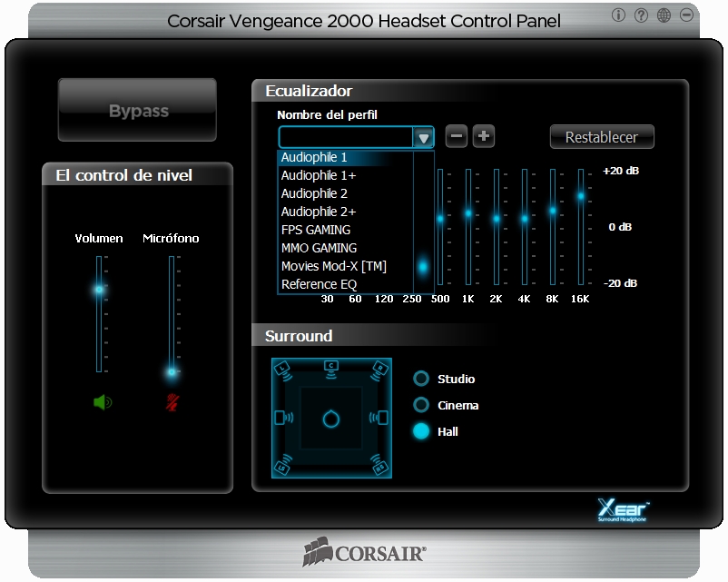Pick Reference EQ profile entry

pos(345,284)
